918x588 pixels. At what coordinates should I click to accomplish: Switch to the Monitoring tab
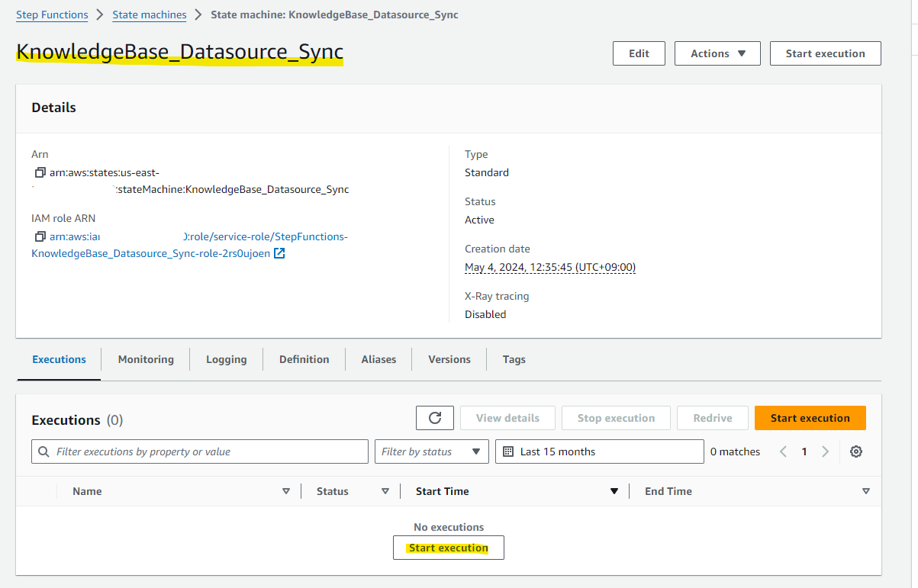point(146,359)
